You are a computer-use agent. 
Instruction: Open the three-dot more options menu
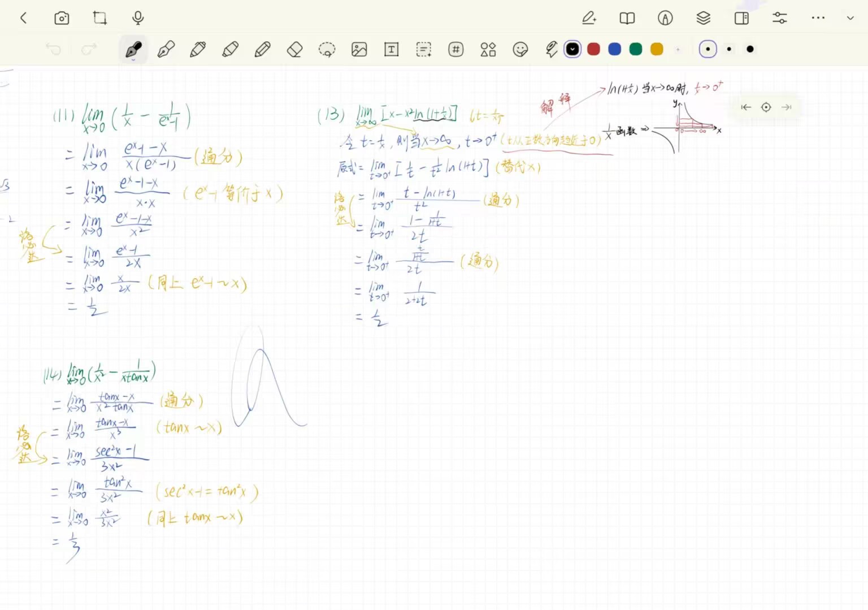[818, 18]
